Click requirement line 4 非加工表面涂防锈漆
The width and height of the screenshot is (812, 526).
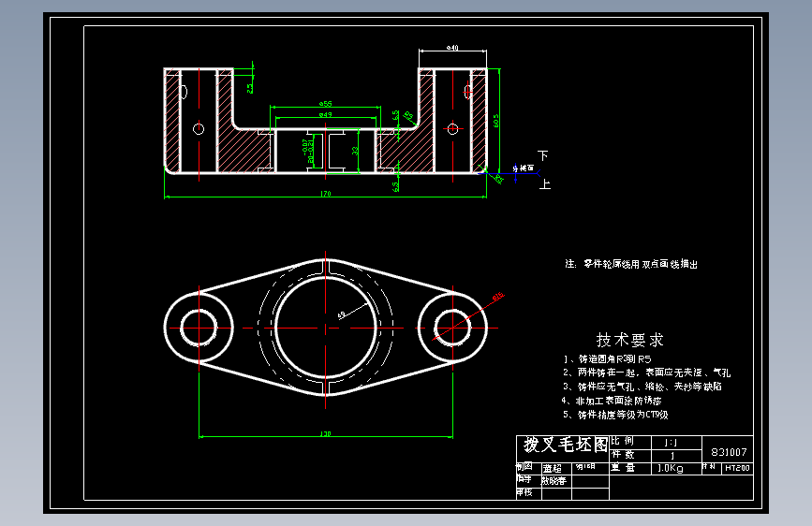coord(612,401)
